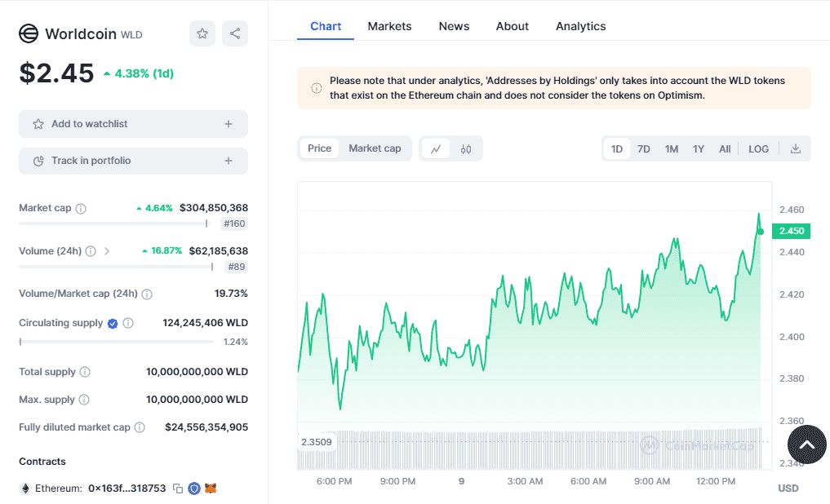This screenshot has height=504, width=830.
Task: Click verified badge beside Circulating supply
Action: tap(113, 324)
